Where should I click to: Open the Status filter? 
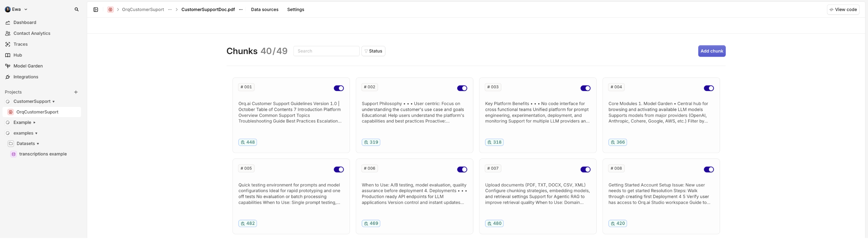pyautogui.click(x=373, y=51)
